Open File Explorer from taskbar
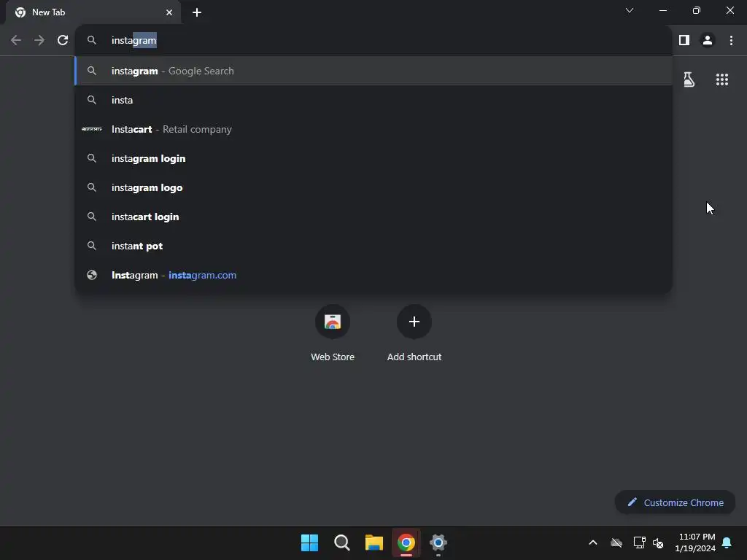Image resolution: width=747 pixels, height=560 pixels. coord(374,542)
